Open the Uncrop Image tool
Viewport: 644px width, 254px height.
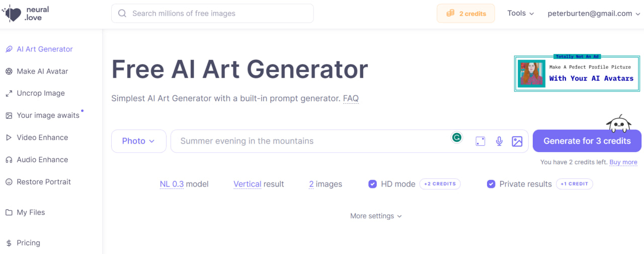(x=40, y=93)
